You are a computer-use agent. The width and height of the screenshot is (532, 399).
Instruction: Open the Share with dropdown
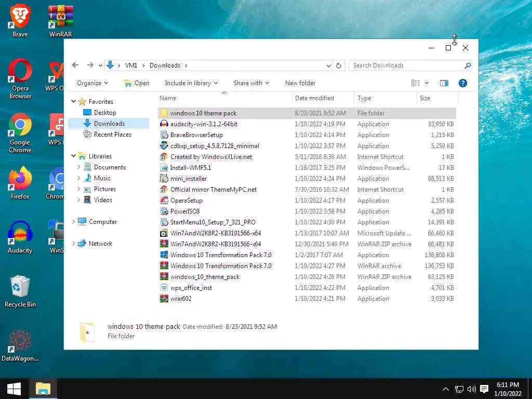(x=251, y=83)
